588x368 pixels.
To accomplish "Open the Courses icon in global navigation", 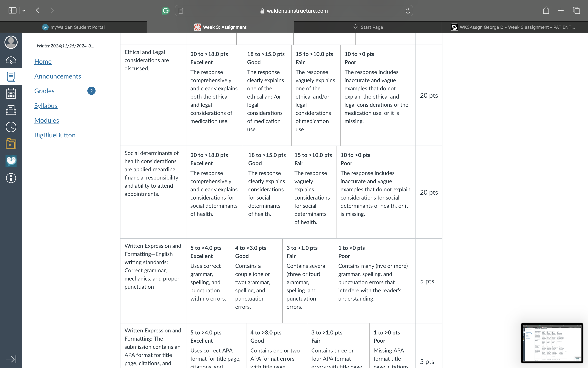I will click(x=11, y=77).
